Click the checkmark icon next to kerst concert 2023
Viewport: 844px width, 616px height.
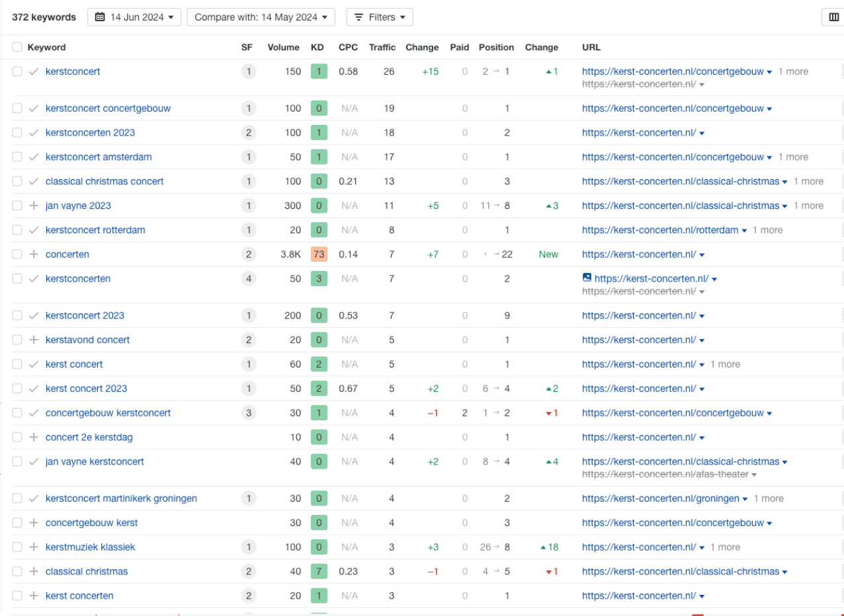click(x=34, y=389)
